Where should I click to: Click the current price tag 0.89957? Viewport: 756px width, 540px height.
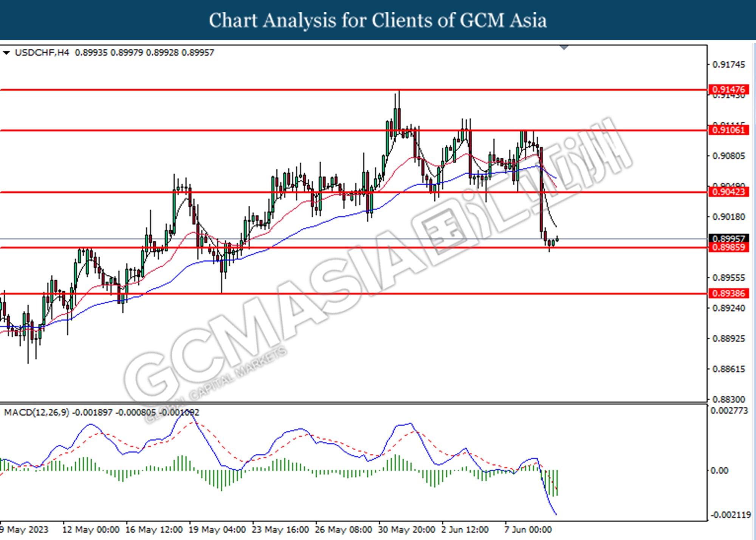coord(728,239)
